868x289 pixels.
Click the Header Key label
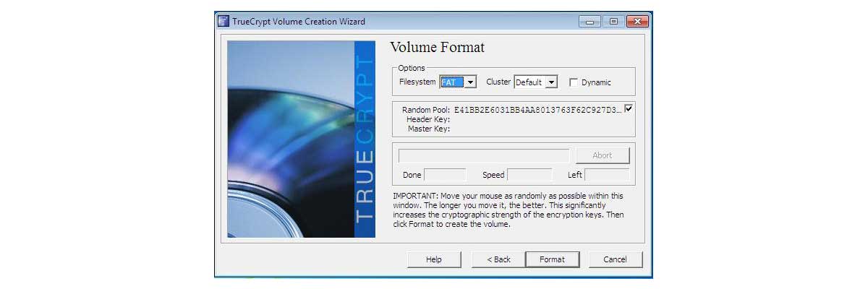tap(428, 119)
